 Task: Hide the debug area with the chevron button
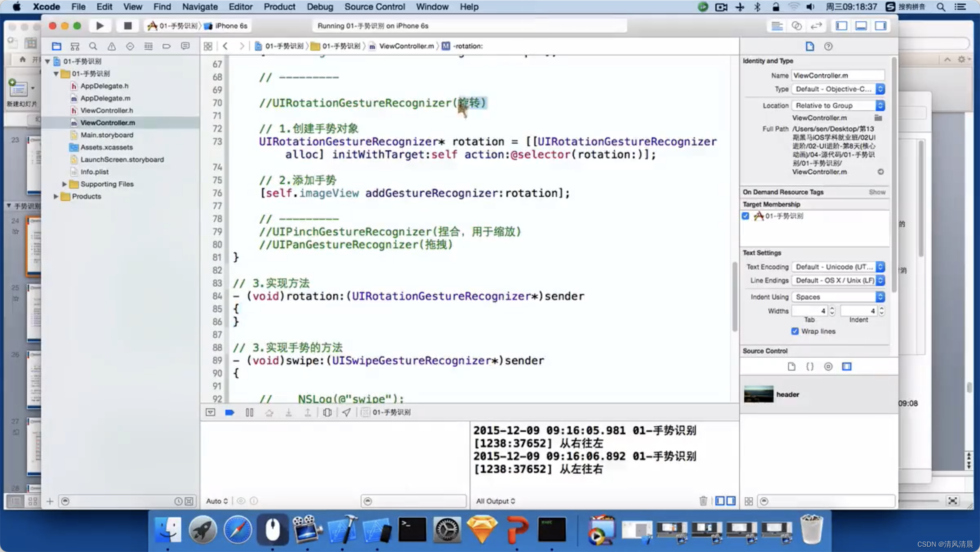click(210, 412)
